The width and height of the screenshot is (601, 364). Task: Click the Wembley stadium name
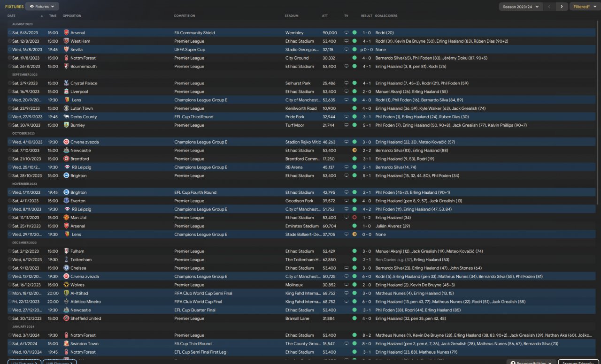click(294, 33)
